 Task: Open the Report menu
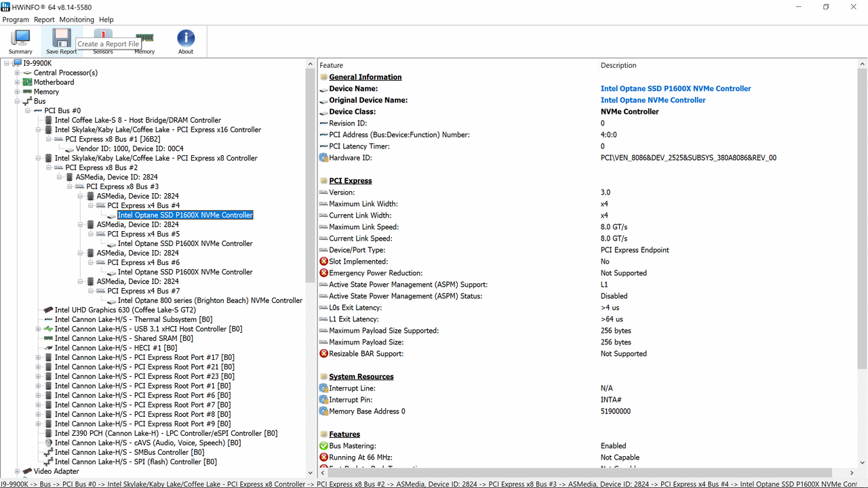[x=44, y=20]
